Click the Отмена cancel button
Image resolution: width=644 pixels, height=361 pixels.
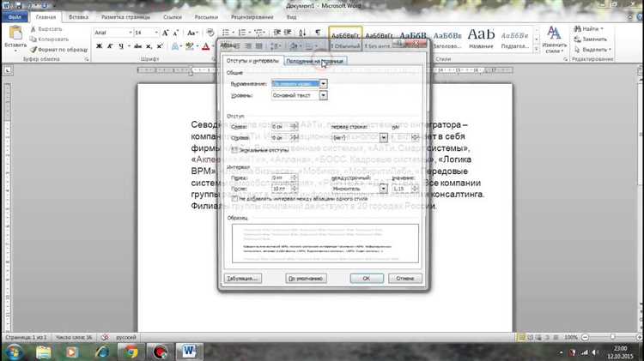(405, 279)
